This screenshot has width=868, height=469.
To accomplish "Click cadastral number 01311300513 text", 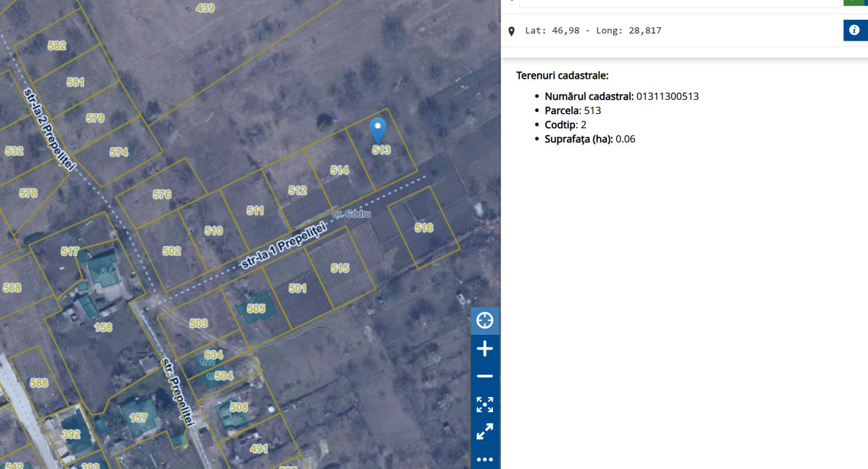I will click(x=667, y=96).
